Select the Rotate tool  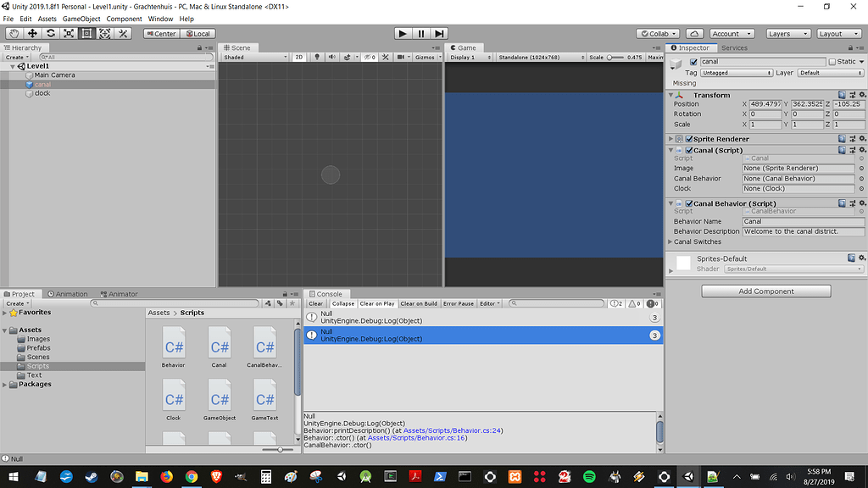(x=50, y=33)
